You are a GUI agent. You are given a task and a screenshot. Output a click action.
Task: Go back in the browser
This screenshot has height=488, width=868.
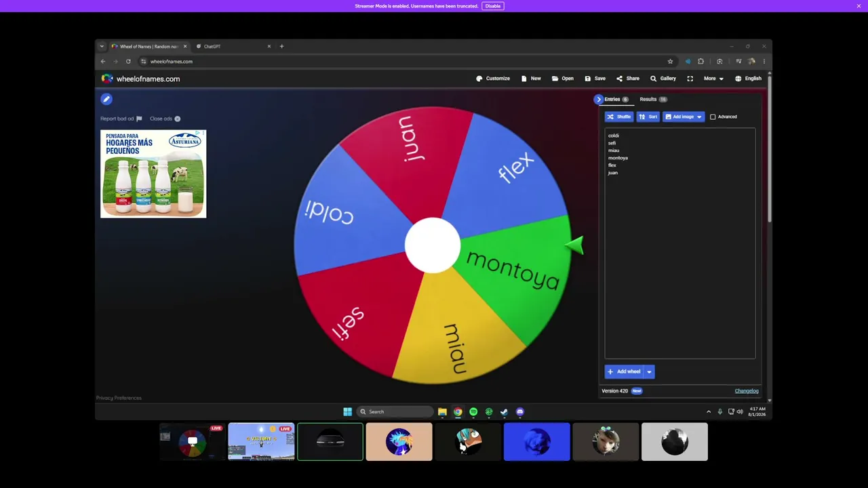(103, 62)
